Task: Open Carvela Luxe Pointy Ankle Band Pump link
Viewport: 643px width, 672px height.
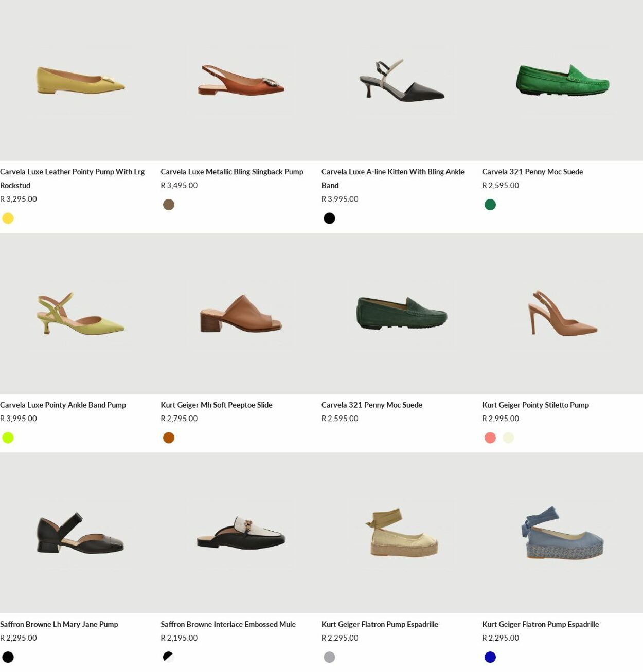Action: (63, 405)
